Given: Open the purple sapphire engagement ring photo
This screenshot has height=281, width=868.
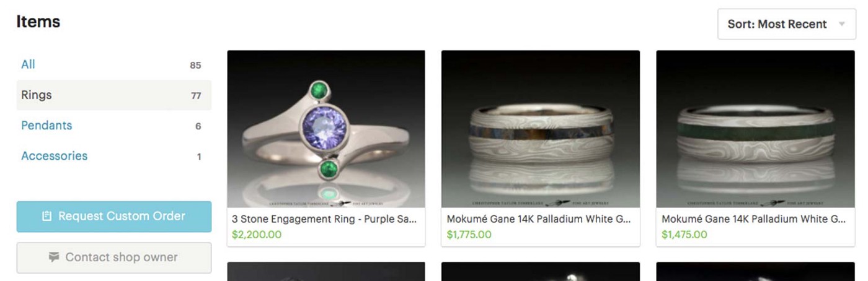Looking at the screenshot, I should point(326,129).
